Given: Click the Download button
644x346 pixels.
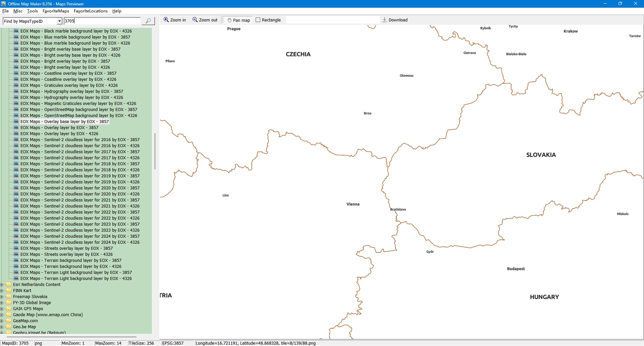Looking at the screenshot, I should pyautogui.click(x=395, y=20).
